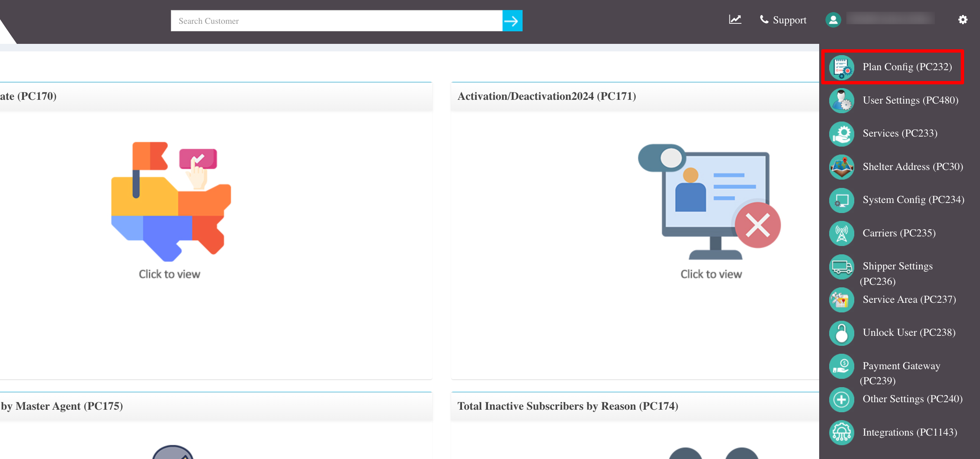This screenshot has width=980, height=459.
Task: Select the Carriers (PC235) antenna icon
Action: 841,233
